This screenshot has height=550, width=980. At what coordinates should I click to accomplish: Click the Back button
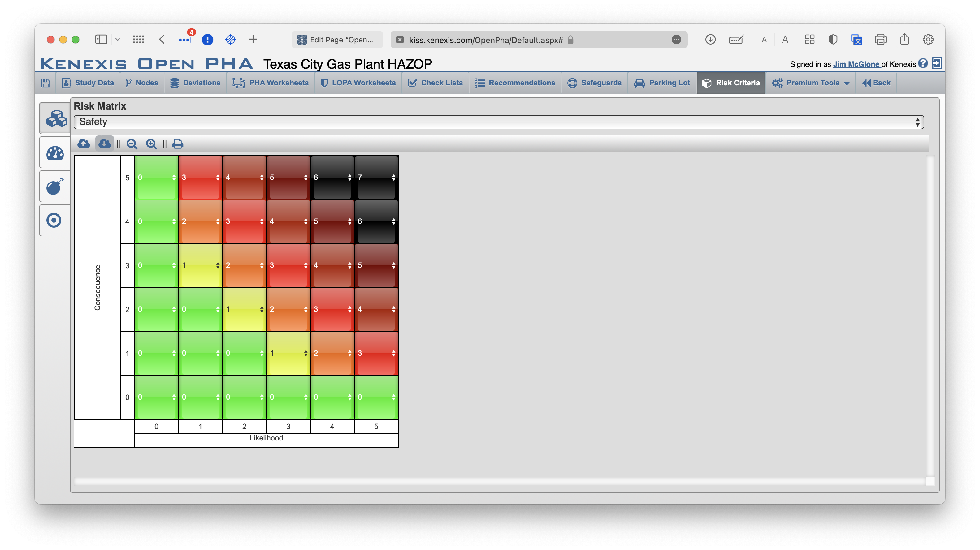pos(876,83)
